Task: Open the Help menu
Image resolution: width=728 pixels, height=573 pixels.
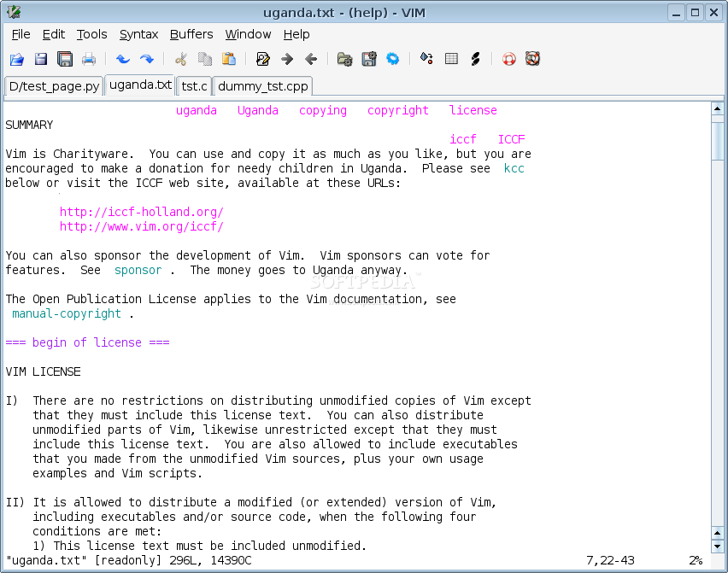Action: [296, 34]
